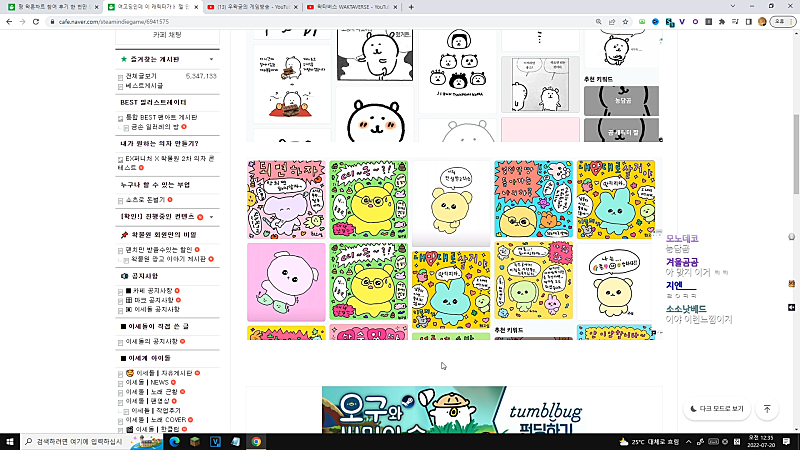Open 이세돌 | 노래 COVER board
Image resolution: width=800 pixels, height=450 pixels.
click(x=156, y=420)
